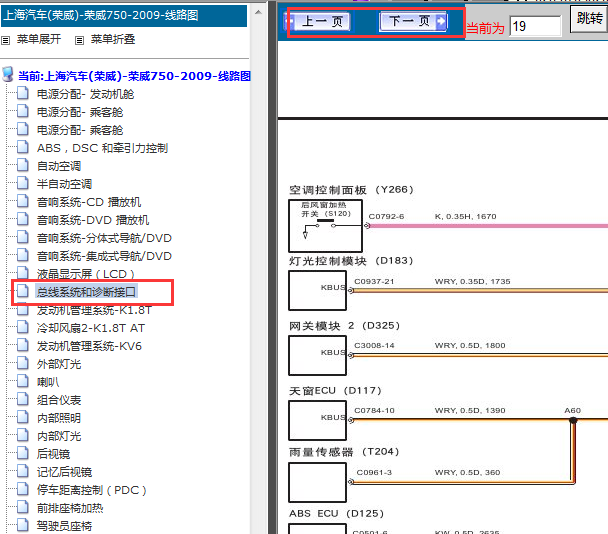Click 空调控制面板 (Y266) label in diagram
Image resolution: width=608 pixels, height=534 pixels.
[x=351, y=190]
